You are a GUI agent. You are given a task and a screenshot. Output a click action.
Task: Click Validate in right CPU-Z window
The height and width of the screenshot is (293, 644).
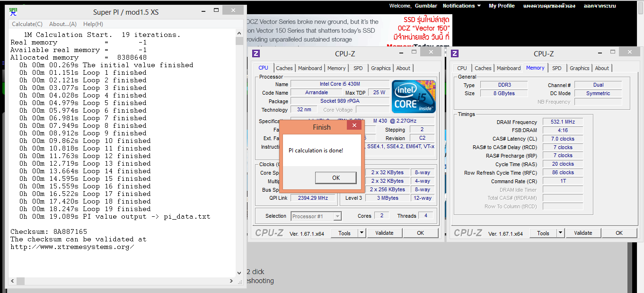[x=583, y=233]
